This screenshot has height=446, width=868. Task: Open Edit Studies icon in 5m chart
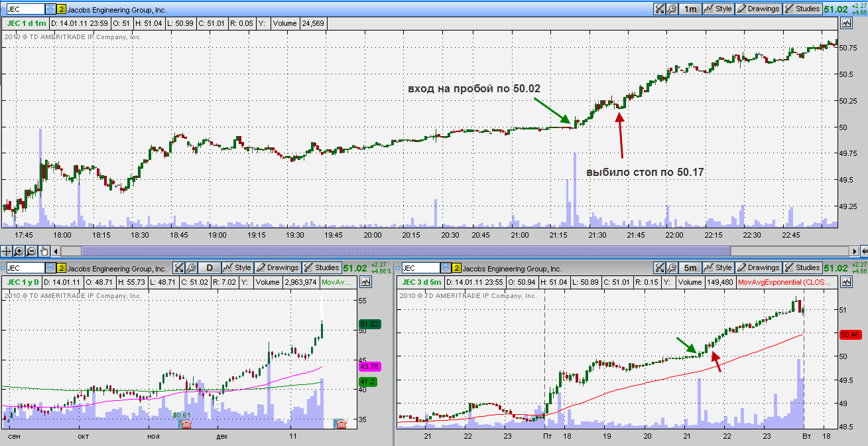659,268
